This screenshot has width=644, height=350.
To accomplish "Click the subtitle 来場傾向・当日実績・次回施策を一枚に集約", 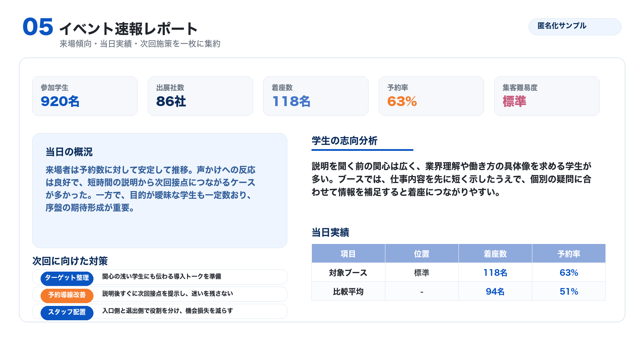I will 140,44.
